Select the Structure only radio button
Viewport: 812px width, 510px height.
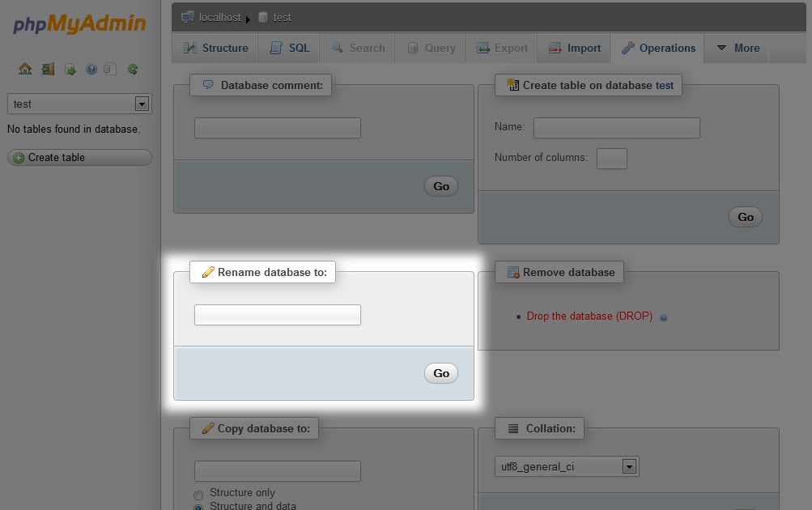pyautogui.click(x=198, y=495)
